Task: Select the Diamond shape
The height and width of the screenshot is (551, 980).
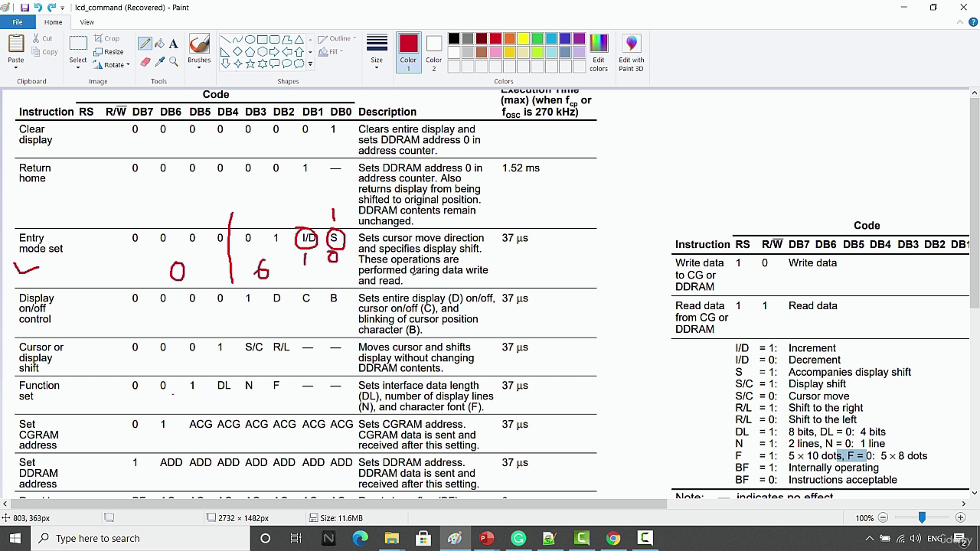Action: [x=237, y=52]
